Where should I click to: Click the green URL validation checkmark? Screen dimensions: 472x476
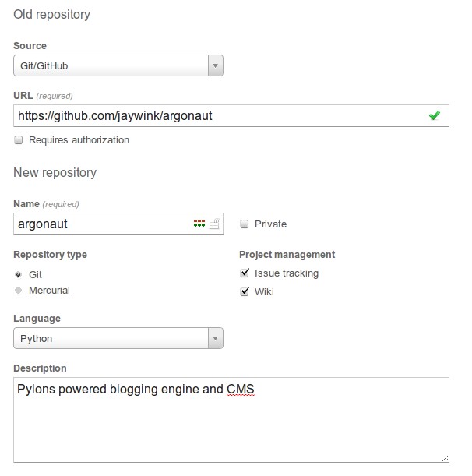coord(435,115)
